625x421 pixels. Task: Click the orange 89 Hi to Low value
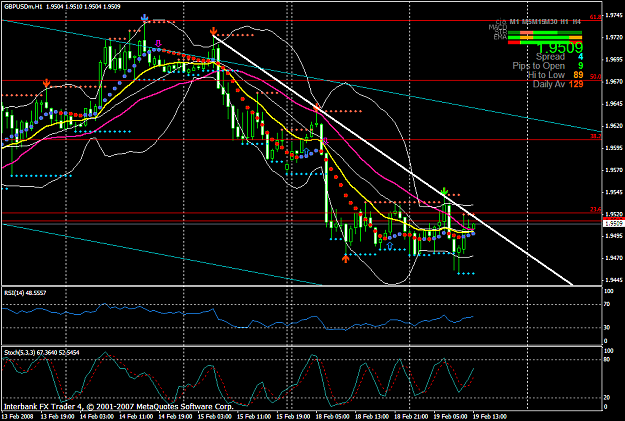(578, 75)
